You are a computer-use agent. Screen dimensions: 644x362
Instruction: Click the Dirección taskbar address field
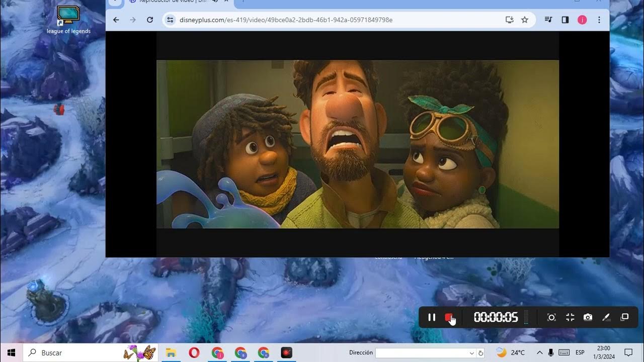click(422, 353)
